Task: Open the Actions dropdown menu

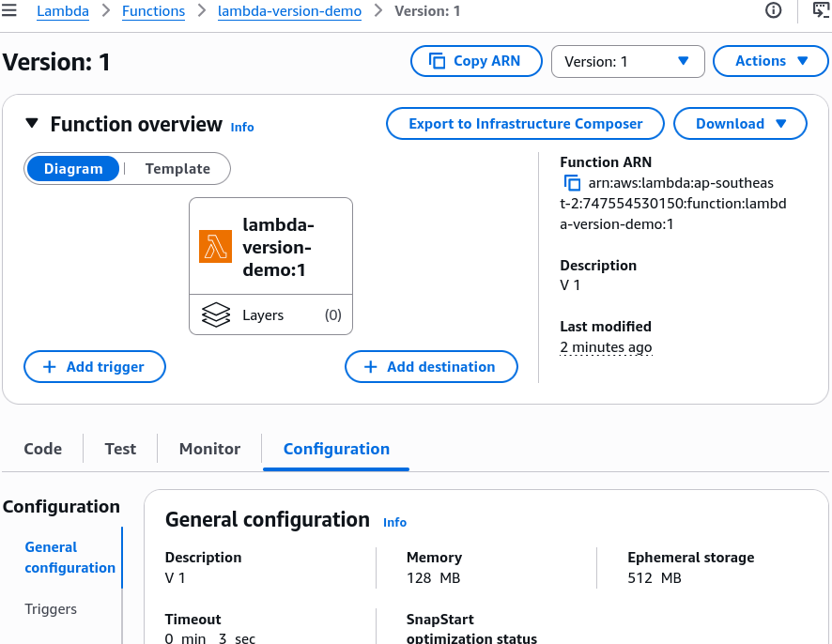Action: [x=770, y=61]
